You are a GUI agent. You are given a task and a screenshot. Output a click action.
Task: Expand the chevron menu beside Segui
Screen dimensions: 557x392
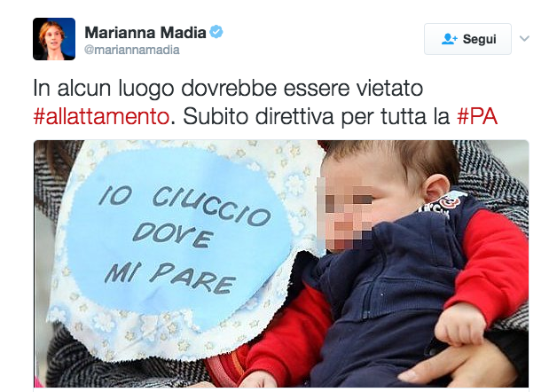524,38
